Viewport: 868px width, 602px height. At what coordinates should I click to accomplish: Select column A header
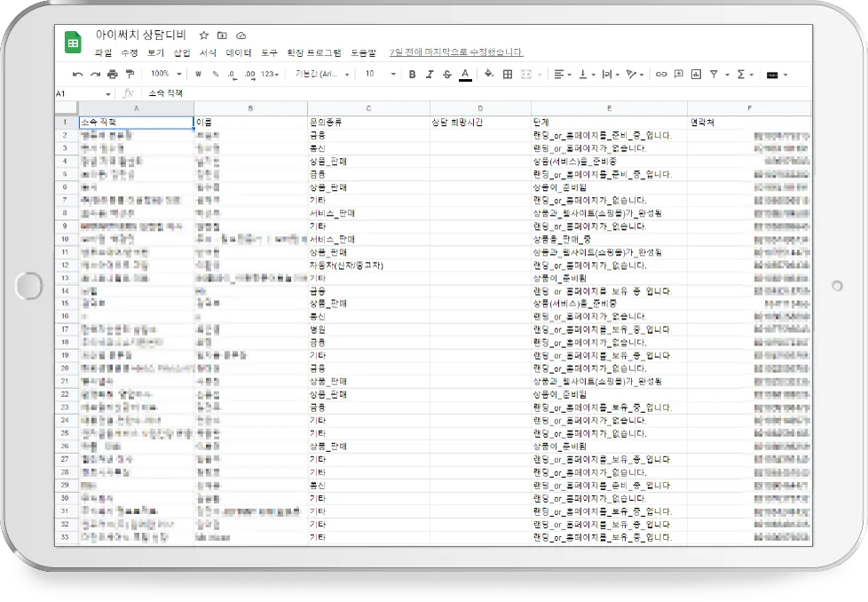[x=136, y=108]
